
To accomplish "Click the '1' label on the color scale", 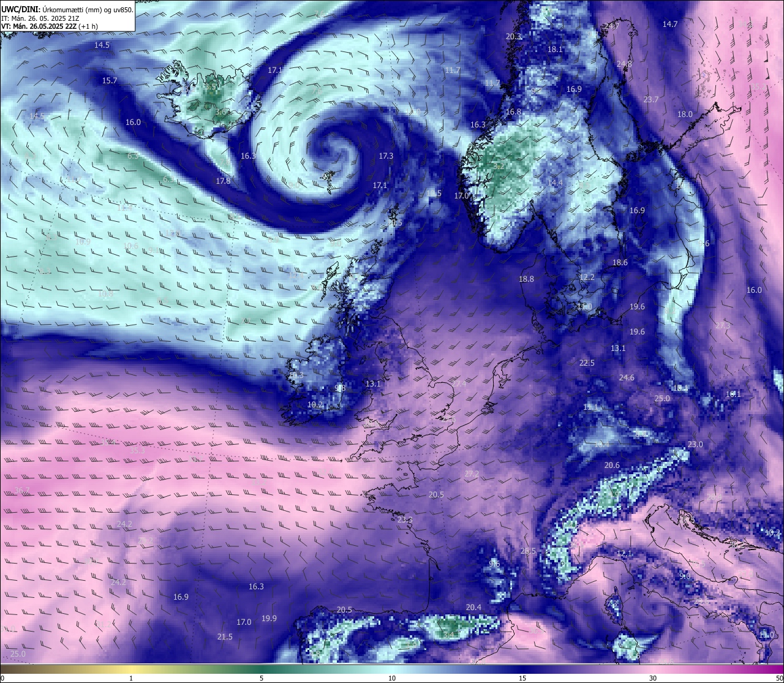I will tap(131, 678).
